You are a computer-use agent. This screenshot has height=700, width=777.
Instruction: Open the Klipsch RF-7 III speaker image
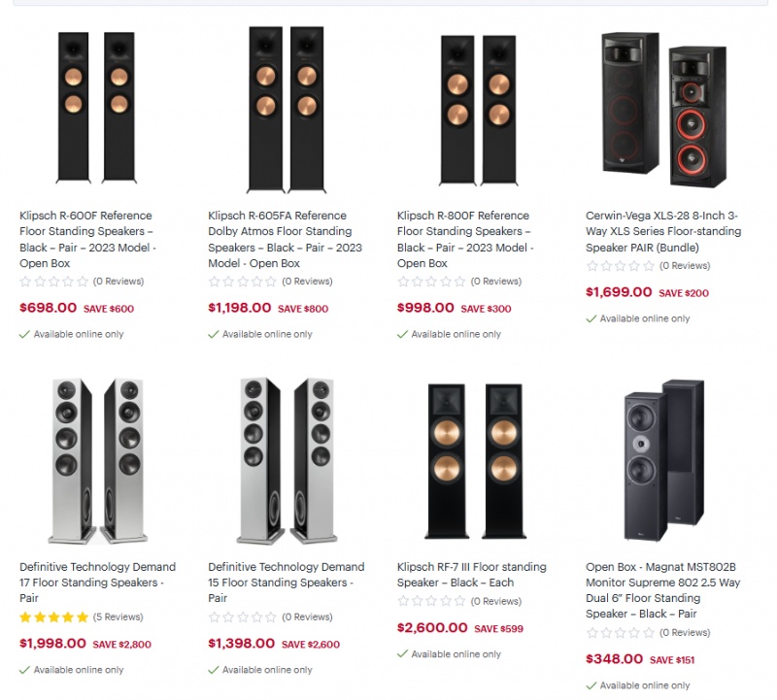(475, 461)
